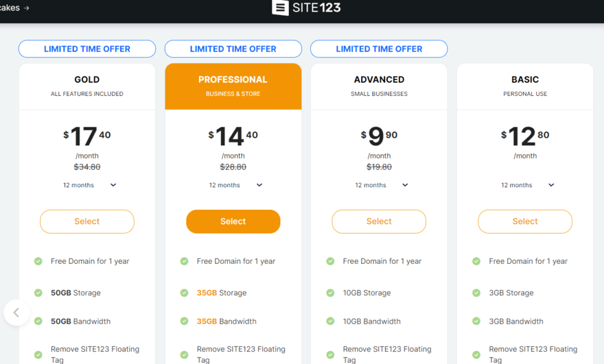Screen dimensions: 604x364
Task: Click checkmark beside Basic Remove Floating Tag
Action: coord(476,355)
